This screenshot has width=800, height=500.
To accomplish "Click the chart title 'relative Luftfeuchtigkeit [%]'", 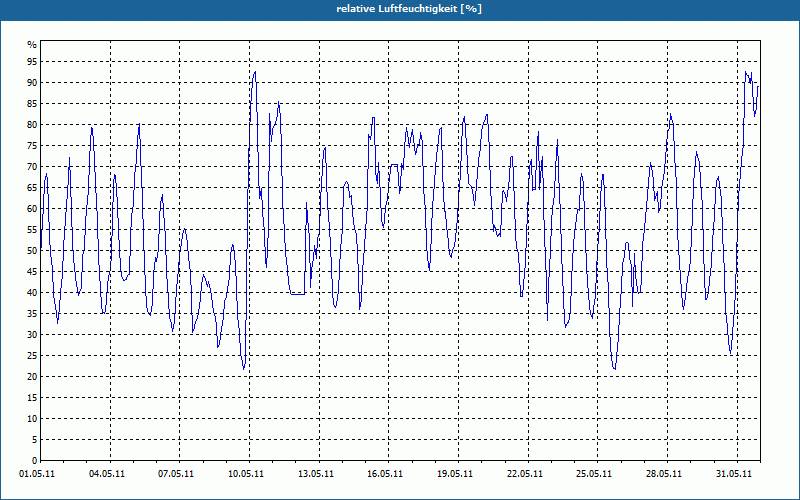I will (x=409, y=9).
